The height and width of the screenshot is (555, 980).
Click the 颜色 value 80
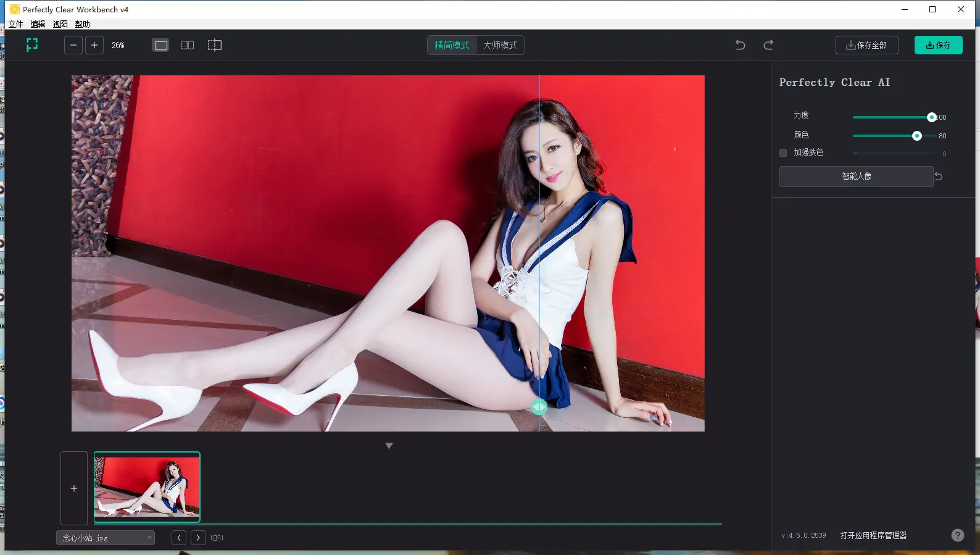click(942, 136)
